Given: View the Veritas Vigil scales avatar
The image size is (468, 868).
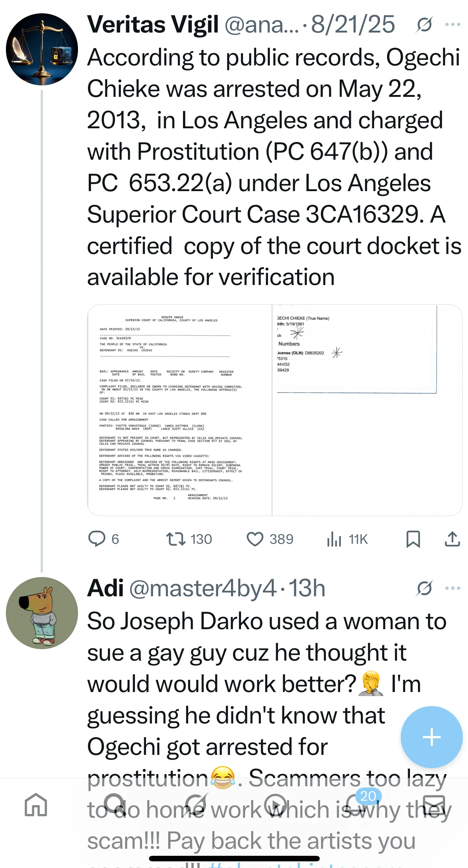Looking at the screenshot, I should point(42,49).
